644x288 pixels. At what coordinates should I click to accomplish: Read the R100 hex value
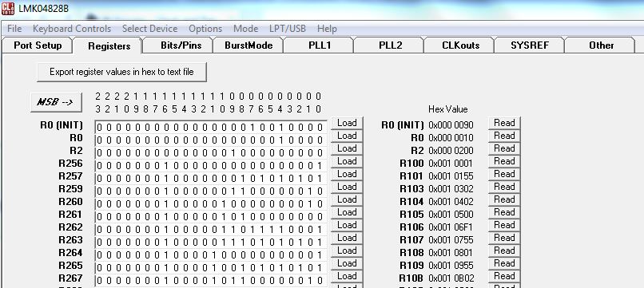click(x=504, y=161)
